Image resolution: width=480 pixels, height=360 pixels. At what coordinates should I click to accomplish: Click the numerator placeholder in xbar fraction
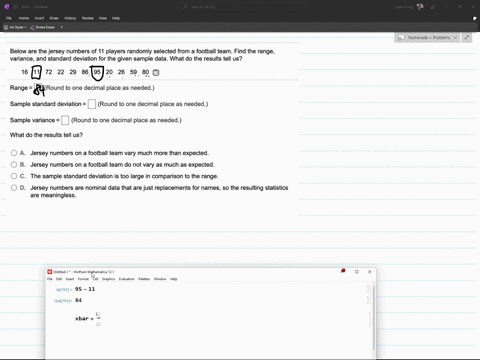(98, 314)
